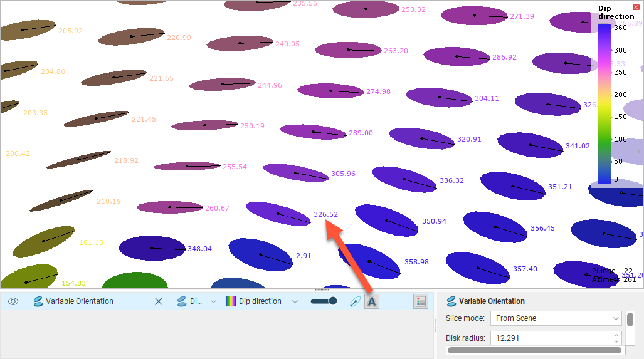Select the disk labelled 260.67

[x=170, y=207]
